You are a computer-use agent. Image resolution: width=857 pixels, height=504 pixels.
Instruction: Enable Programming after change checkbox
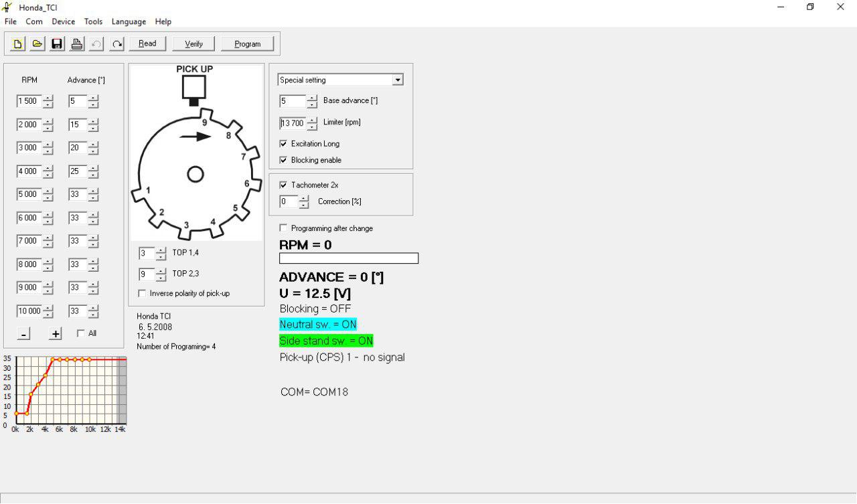click(283, 228)
